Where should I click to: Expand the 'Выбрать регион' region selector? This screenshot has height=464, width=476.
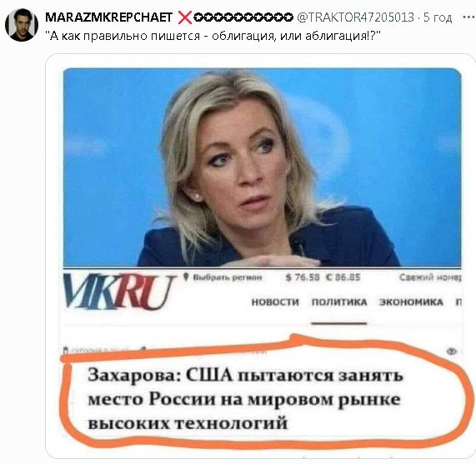[227, 277]
